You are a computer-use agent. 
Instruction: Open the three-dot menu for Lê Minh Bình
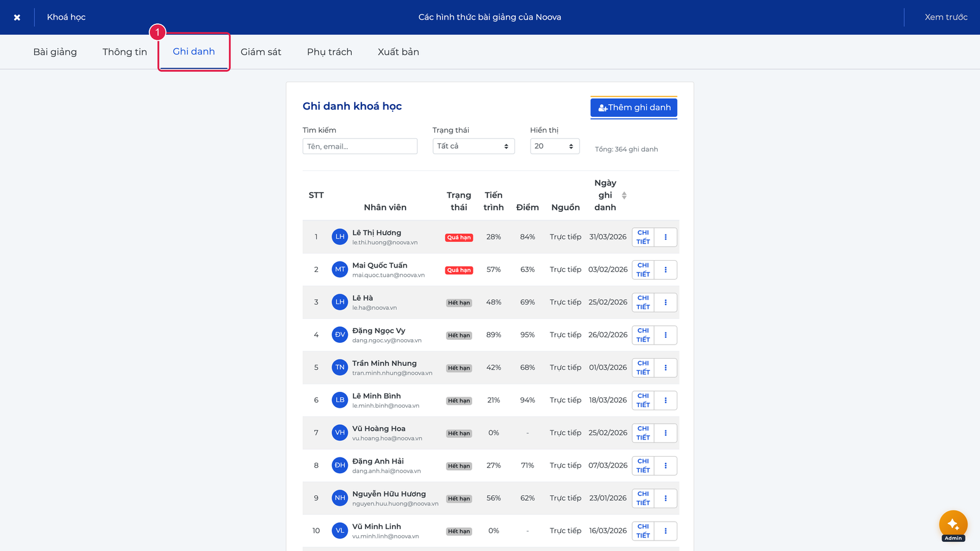click(x=665, y=400)
